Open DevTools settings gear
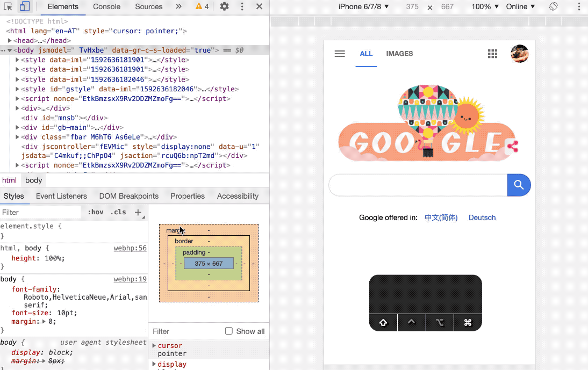The width and height of the screenshot is (588, 370). click(x=225, y=6)
